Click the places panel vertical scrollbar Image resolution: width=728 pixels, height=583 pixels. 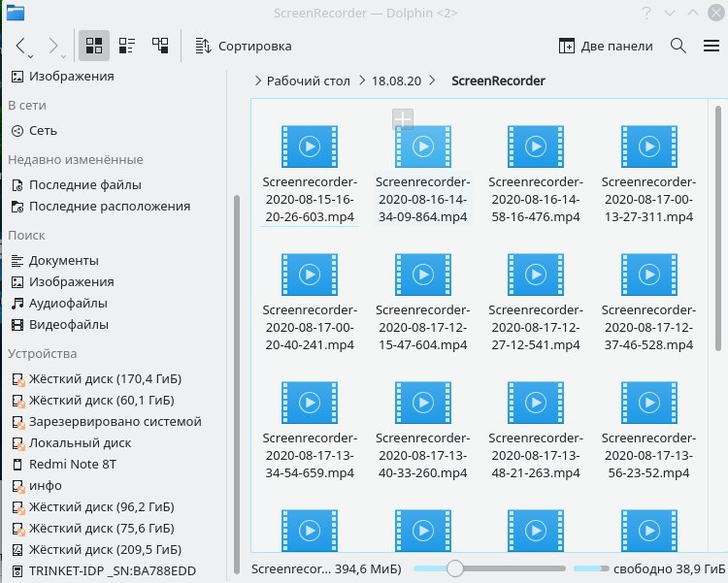[x=237, y=385]
